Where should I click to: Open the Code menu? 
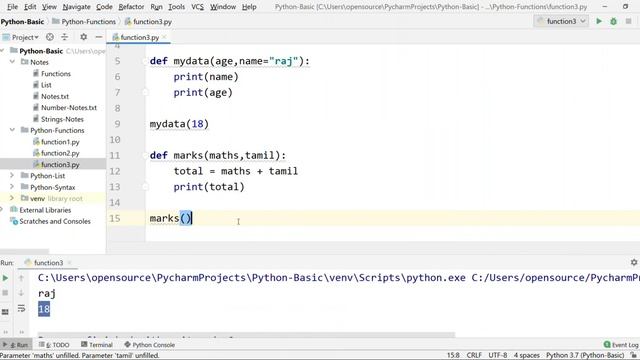104,7
